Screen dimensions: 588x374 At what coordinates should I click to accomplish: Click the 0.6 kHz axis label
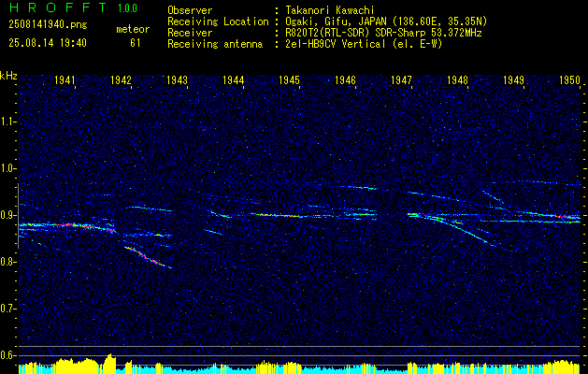pos(7,355)
